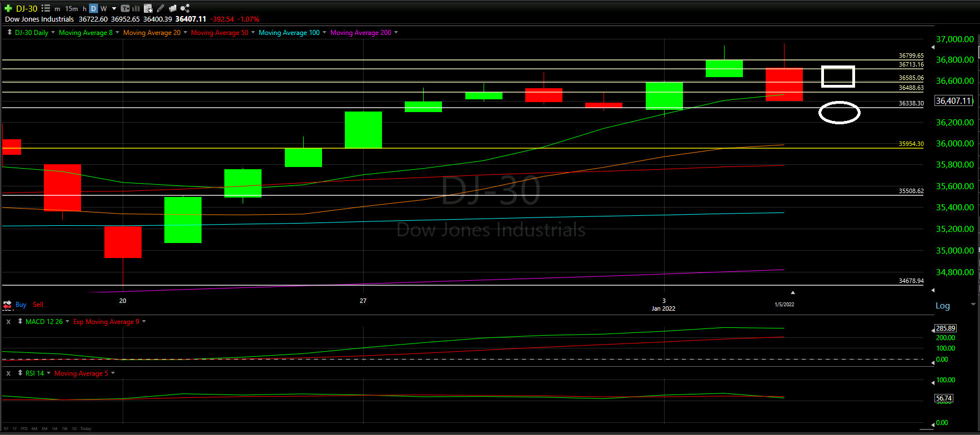
Task: Select the 3M range at chart bottom
Action: pos(44,429)
